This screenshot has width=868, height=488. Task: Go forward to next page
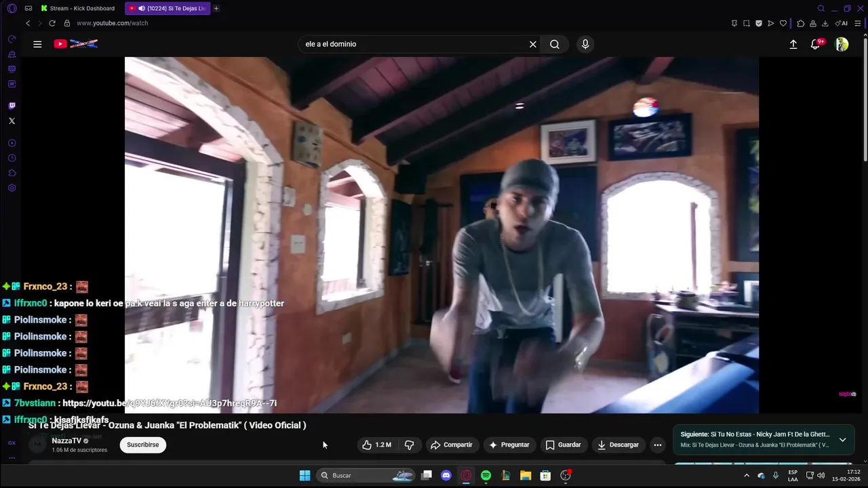[39, 23]
